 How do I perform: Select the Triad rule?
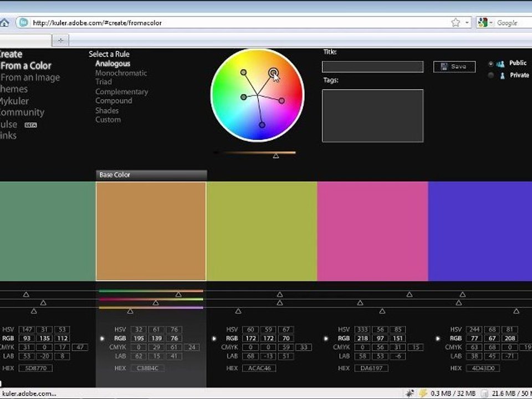click(104, 82)
